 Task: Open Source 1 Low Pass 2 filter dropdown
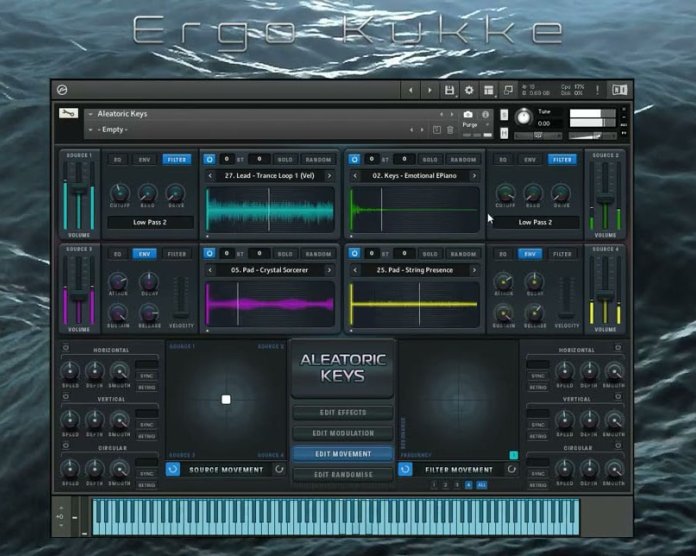coord(150,222)
